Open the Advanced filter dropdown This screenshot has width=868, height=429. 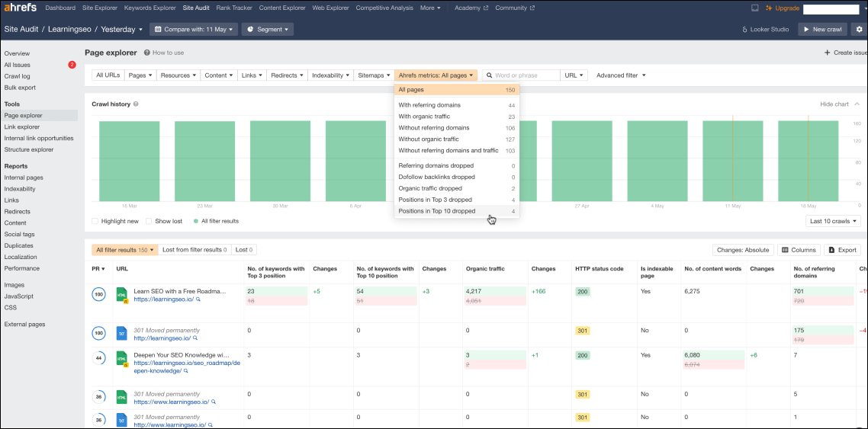pos(621,75)
